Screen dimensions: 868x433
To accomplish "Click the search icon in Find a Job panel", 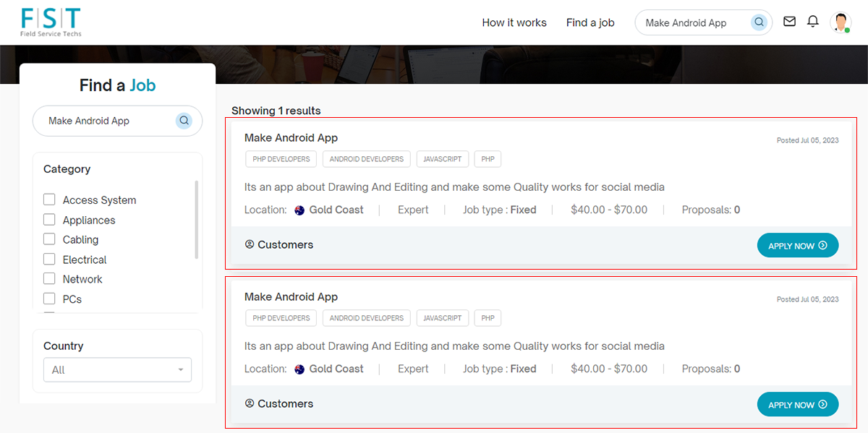I will click(x=184, y=121).
